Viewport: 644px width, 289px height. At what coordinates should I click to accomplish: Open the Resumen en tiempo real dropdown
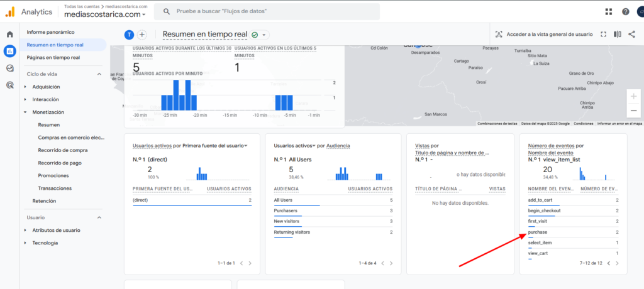[x=265, y=35]
